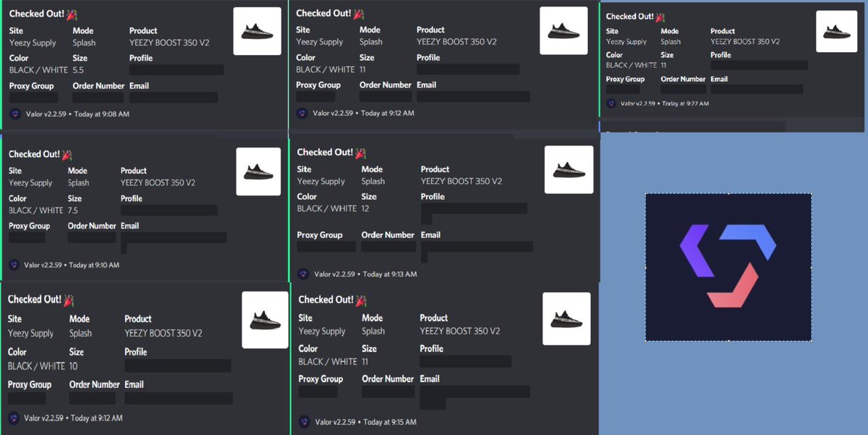Click party popper emoji in the 9:12 AM size 11 card
This screenshot has width=868, height=435.
point(358,14)
